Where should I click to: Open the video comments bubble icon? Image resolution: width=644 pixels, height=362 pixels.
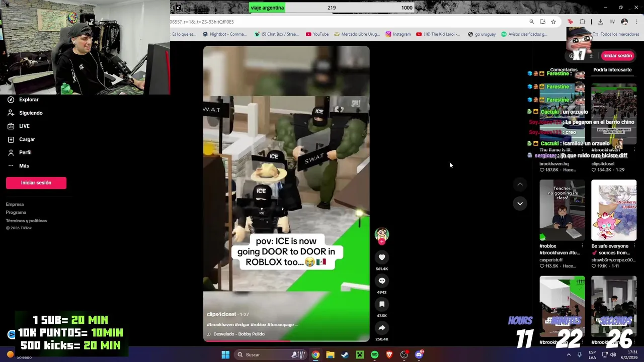(382, 281)
